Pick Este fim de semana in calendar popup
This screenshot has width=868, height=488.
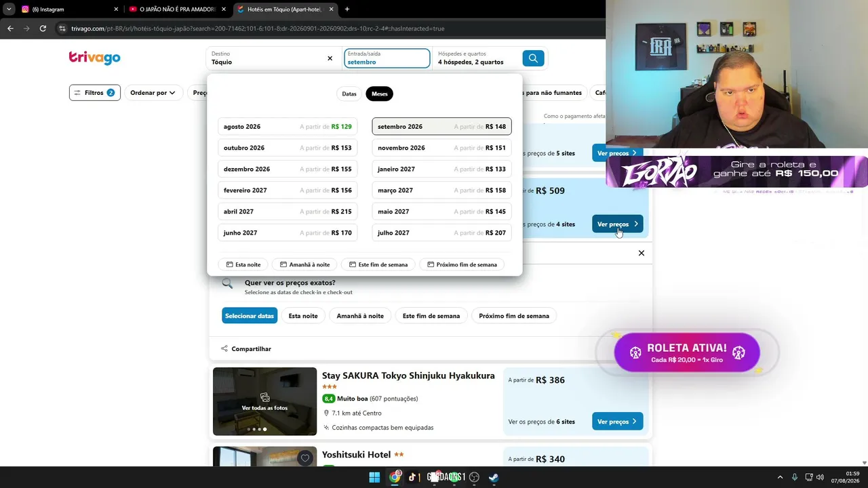[378, 264]
